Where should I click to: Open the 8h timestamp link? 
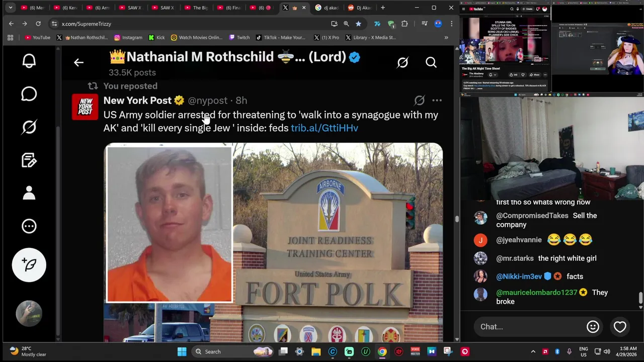click(x=242, y=101)
